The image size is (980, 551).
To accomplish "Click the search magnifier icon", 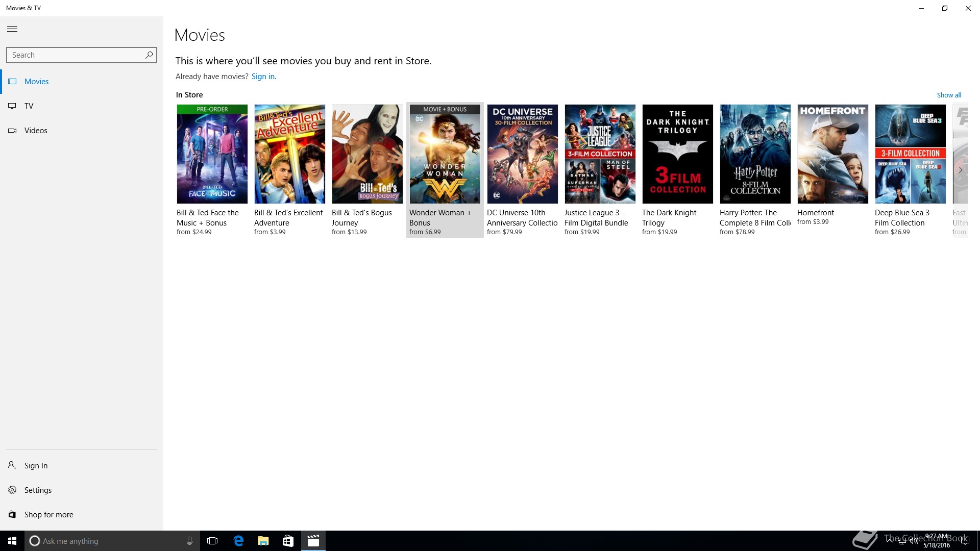I will pyautogui.click(x=149, y=55).
